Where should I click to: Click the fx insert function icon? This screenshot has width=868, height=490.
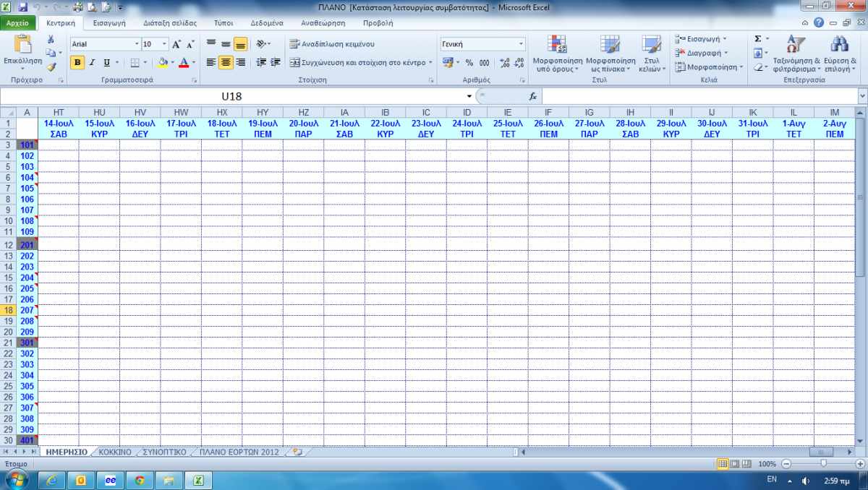click(x=533, y=96)
